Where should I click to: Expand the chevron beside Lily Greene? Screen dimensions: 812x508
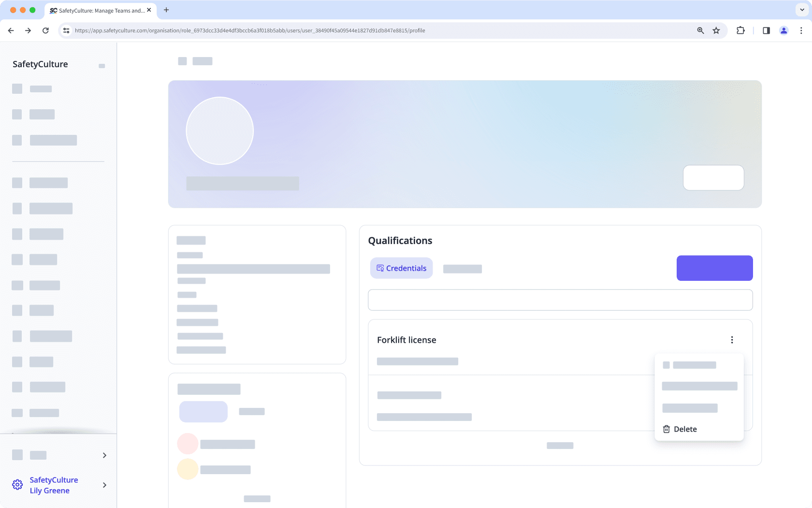click(x=104, y=485)
